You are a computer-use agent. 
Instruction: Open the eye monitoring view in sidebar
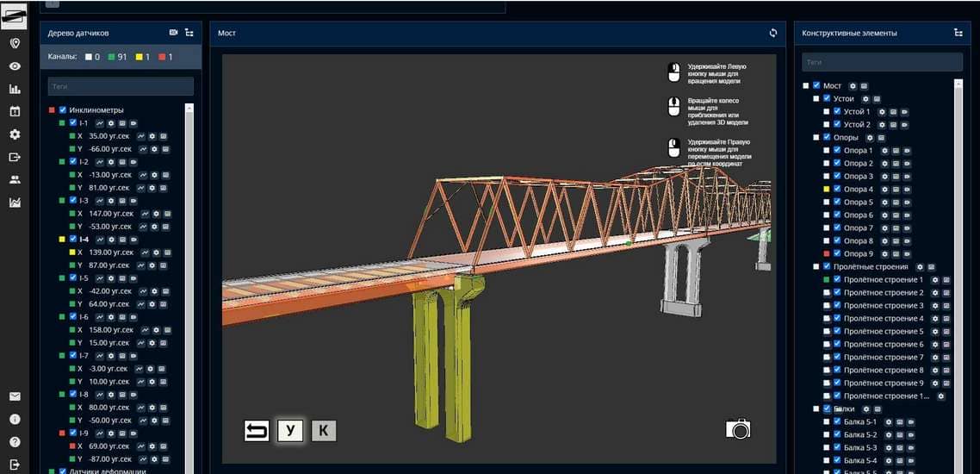point(15,66)
